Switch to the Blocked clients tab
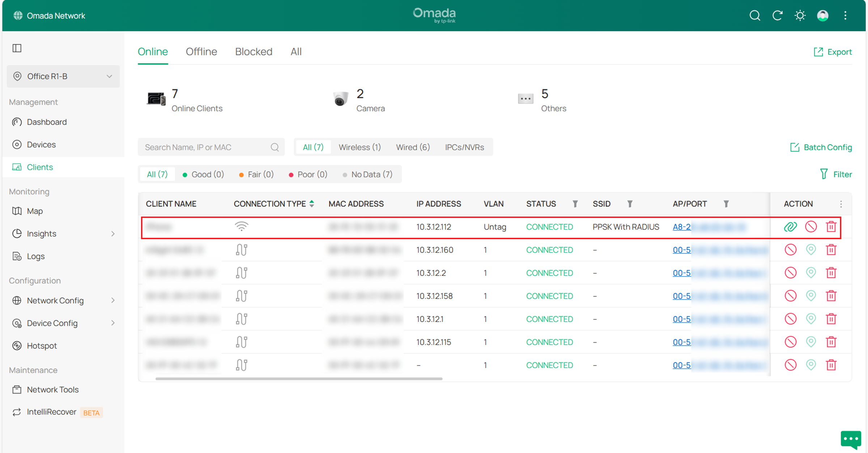The image size is (868, 453). tap(254, 51)
